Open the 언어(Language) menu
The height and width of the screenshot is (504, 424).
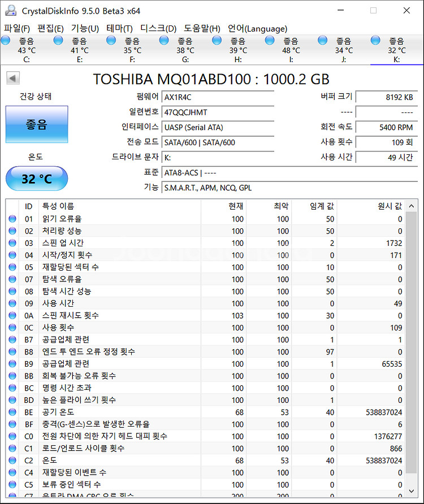[257, 29]
